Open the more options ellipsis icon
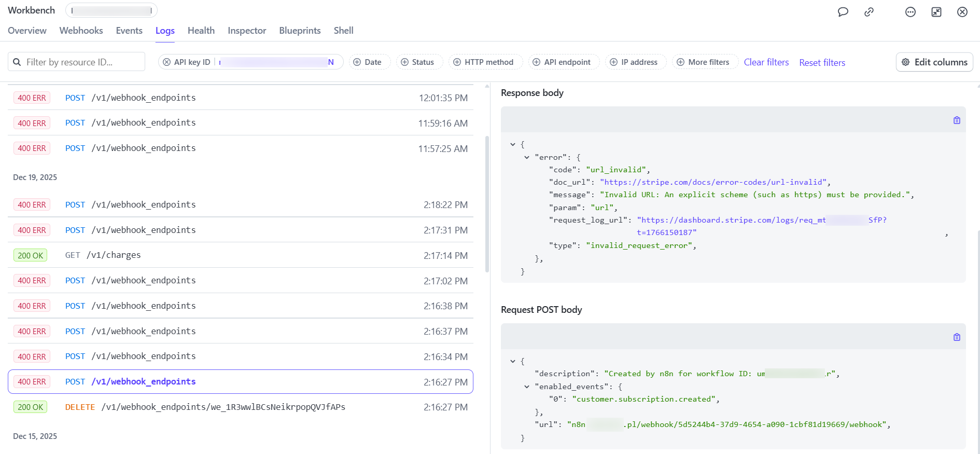The height and width of the screenshot is (454, 980). (x=911, y=12)
